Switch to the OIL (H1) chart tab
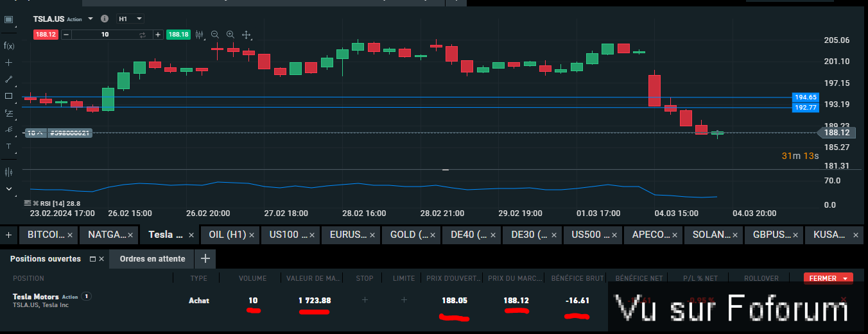Image resolution: width=868 pixels, height=334 pixels. [x=226, y=235]
